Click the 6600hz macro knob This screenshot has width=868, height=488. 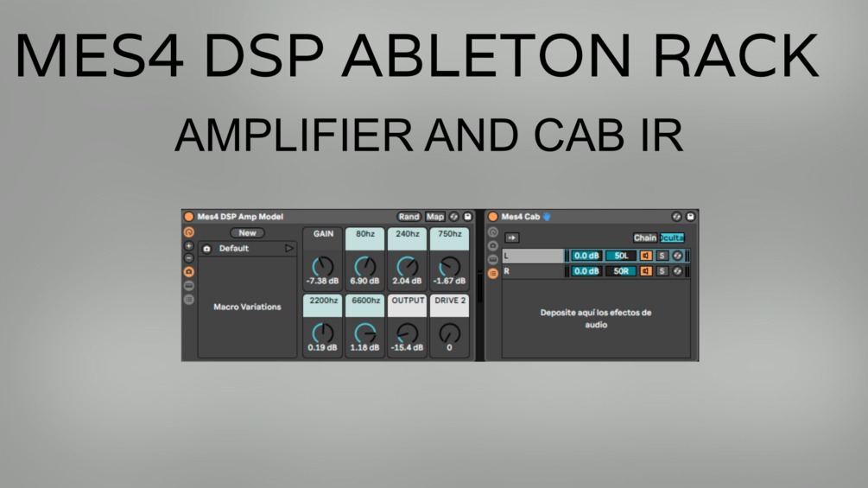click(364, 333)
